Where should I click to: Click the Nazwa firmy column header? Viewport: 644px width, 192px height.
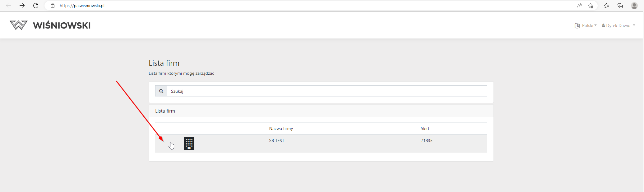point(281,128)
